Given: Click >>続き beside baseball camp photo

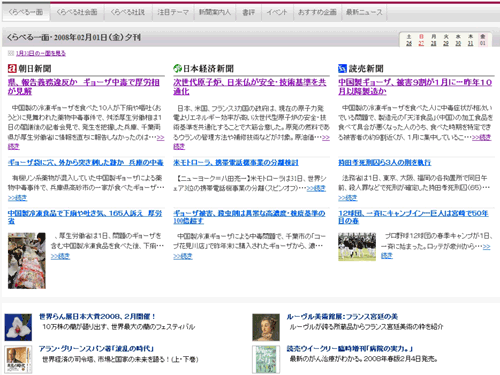Looking at the screenshot, I should (486, 247).
